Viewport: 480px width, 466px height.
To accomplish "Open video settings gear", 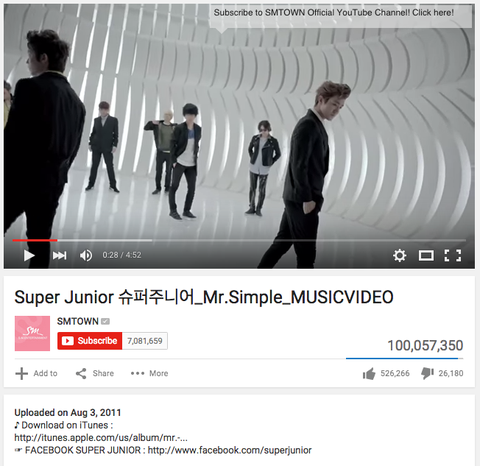I will point(399,256).
